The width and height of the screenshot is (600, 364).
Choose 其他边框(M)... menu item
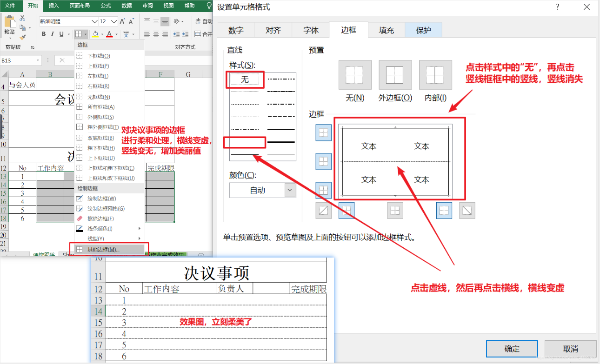[x=110, y=249]
